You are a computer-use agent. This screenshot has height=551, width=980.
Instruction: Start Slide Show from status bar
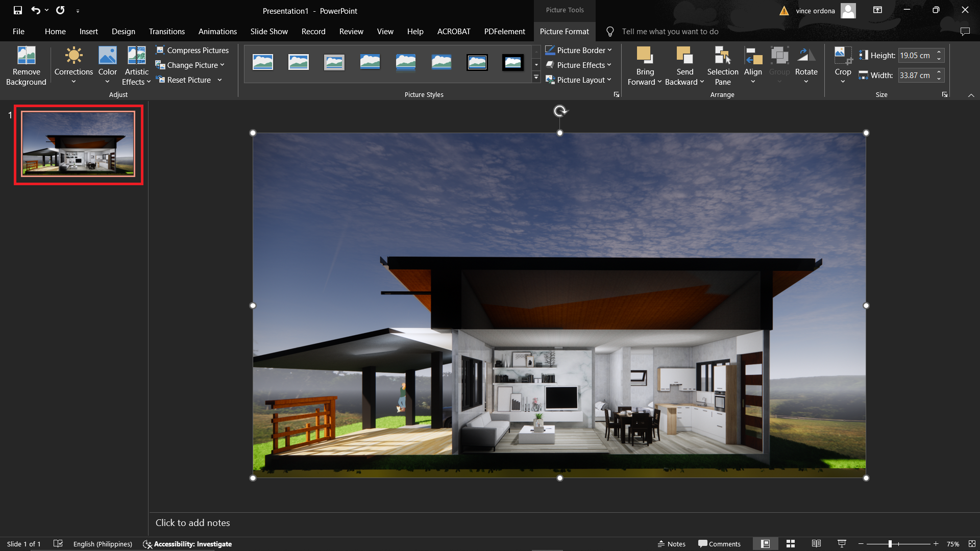tap(842, 544)
